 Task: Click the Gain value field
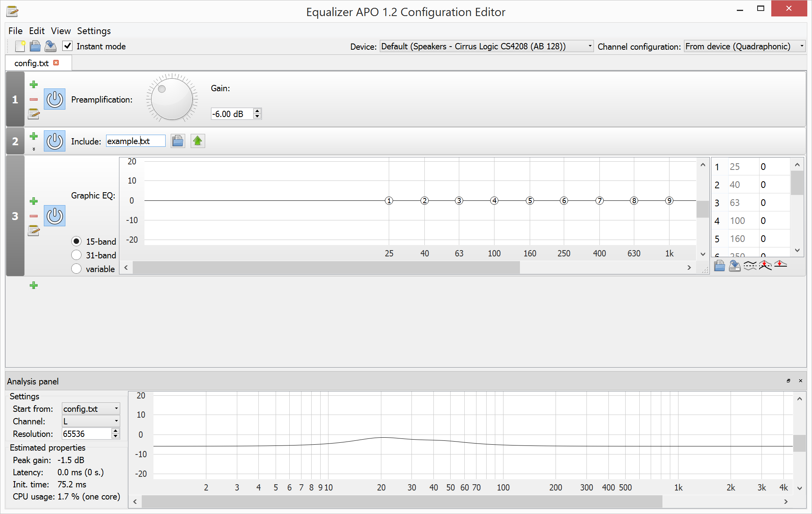233,114
